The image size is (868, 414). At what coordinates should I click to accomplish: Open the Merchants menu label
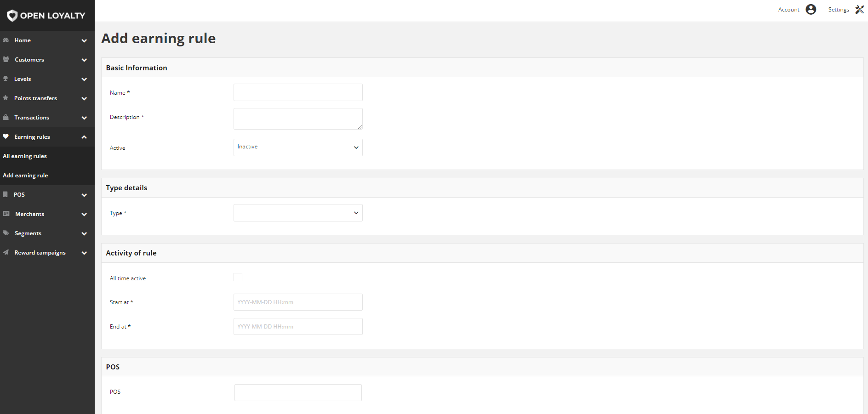(x=30, y=214)
